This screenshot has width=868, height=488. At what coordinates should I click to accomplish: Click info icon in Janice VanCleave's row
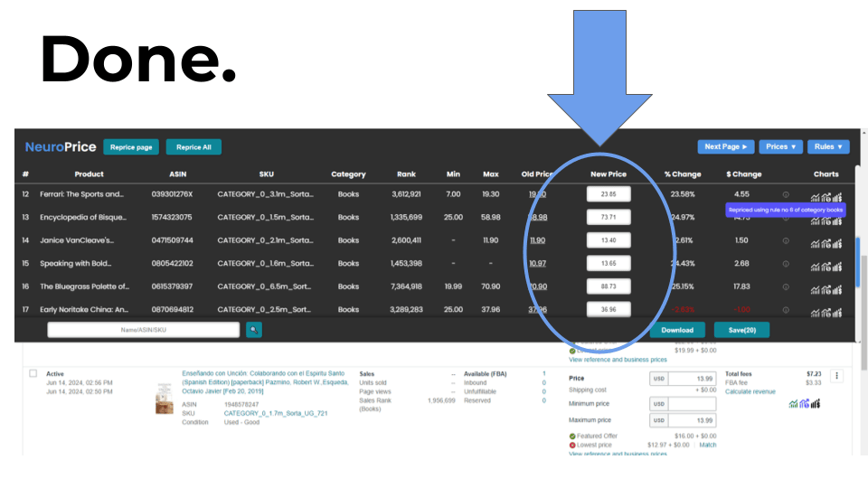pyautogui.click(x=786, y=240)
